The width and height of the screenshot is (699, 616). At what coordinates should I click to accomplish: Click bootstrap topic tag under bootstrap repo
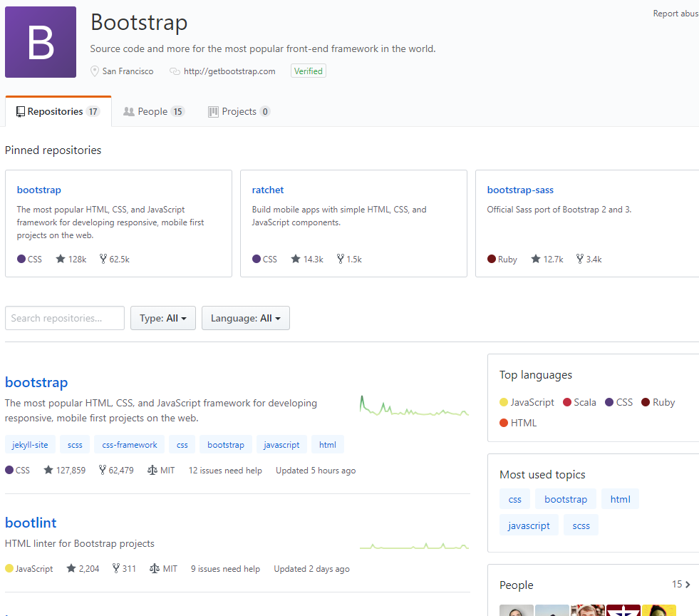tap(226, 445)
